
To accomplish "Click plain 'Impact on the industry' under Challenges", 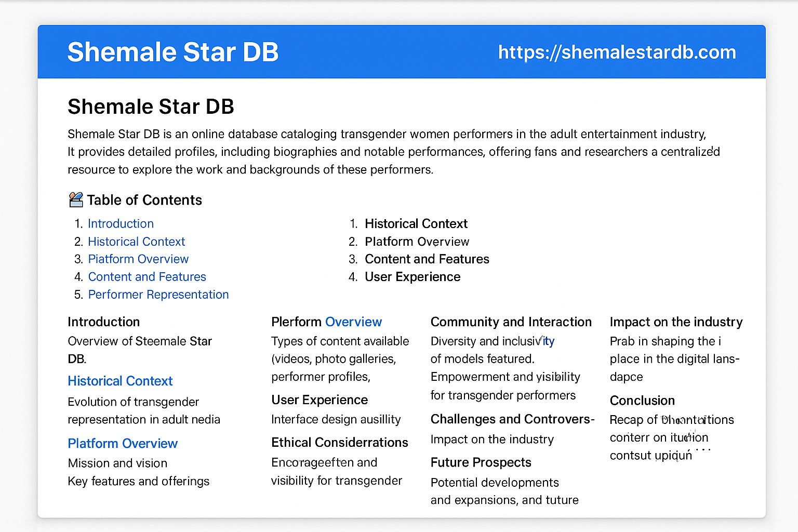I will [x=492, y=439].
